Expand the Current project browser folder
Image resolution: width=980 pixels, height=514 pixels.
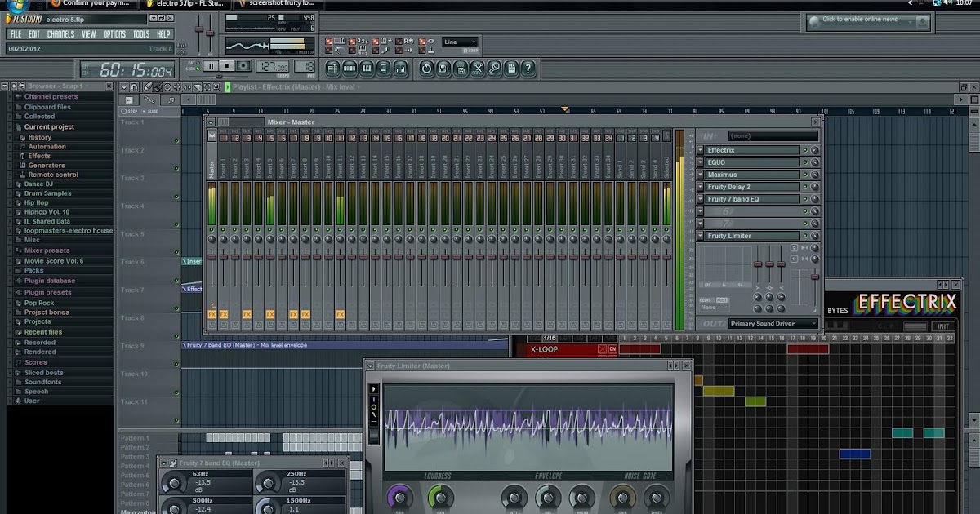(49, 127)
